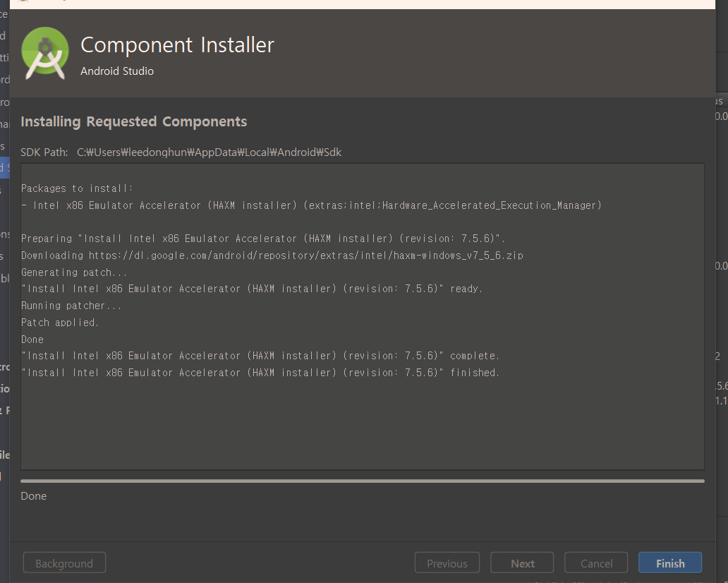The height and width of the screenshot is (583, 728).
Task: Click the log line ending with "complete."
Action: tap(260, 356)
